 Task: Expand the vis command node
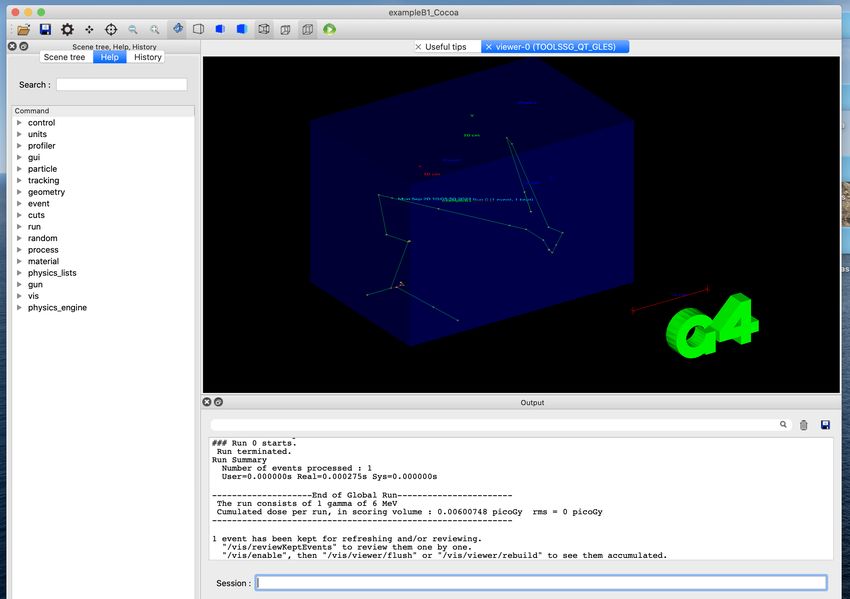click(x=19, y=296)
